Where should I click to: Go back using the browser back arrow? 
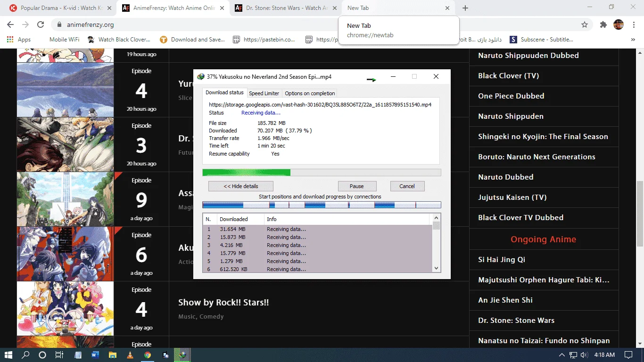coord(10,25)
